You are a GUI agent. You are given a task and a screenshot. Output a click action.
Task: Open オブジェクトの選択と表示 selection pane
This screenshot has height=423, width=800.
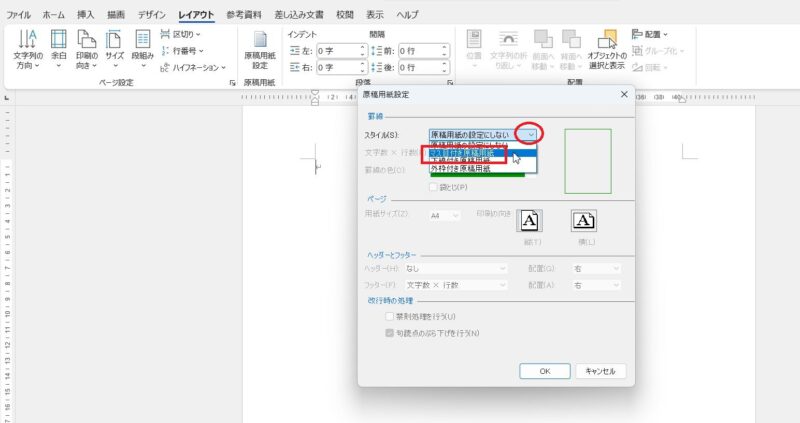(606, 49)
